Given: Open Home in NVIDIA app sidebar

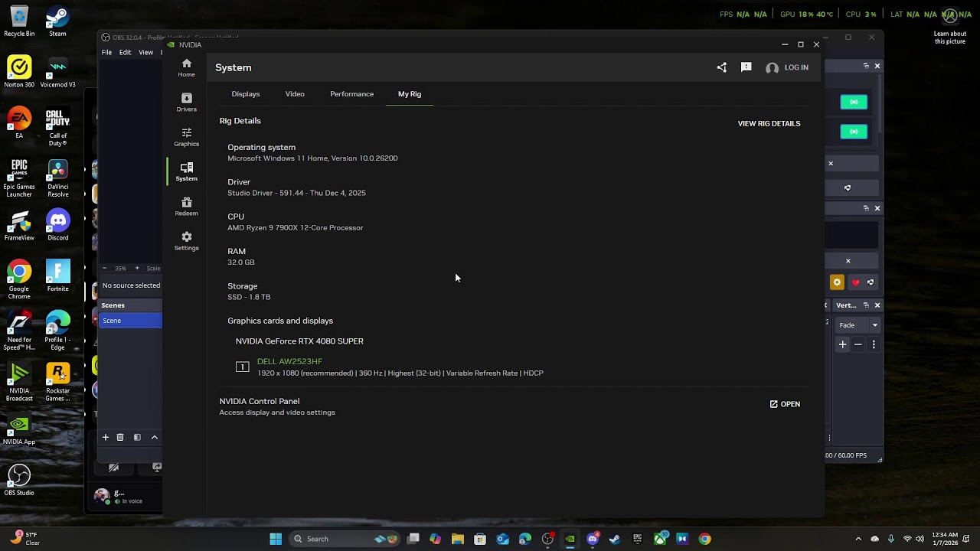Looking at the screenshot, I should [x=186, y=67].
